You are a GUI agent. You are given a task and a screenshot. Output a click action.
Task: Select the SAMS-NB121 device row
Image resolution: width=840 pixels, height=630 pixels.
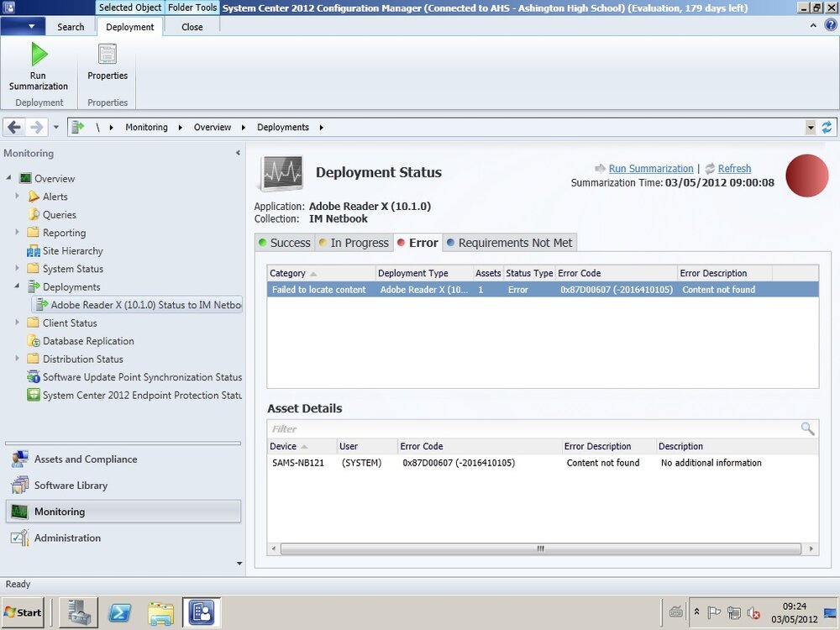[543, 463]
